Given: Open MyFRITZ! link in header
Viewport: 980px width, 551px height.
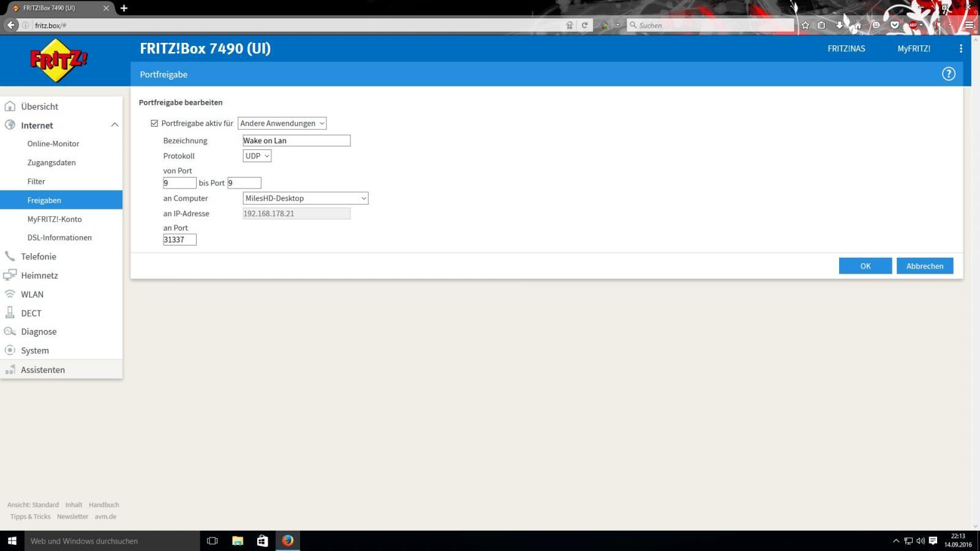Looking at the screenshot, I should [914, 48].
